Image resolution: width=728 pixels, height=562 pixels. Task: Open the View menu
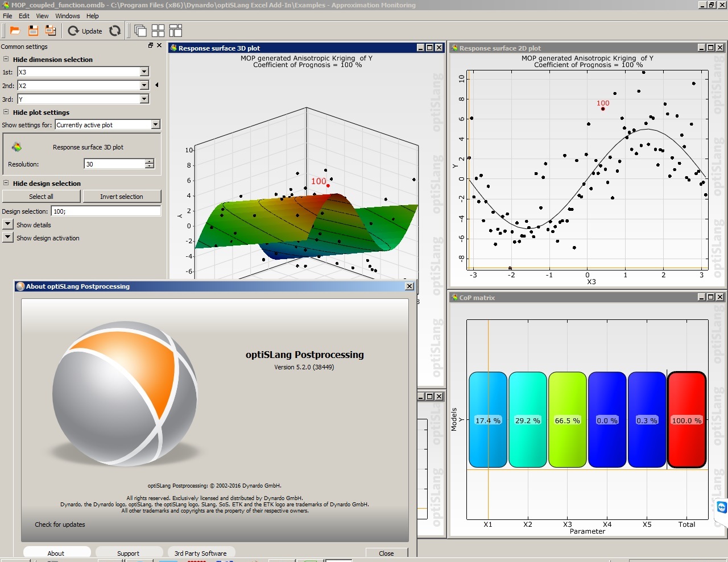coord(42,16)
